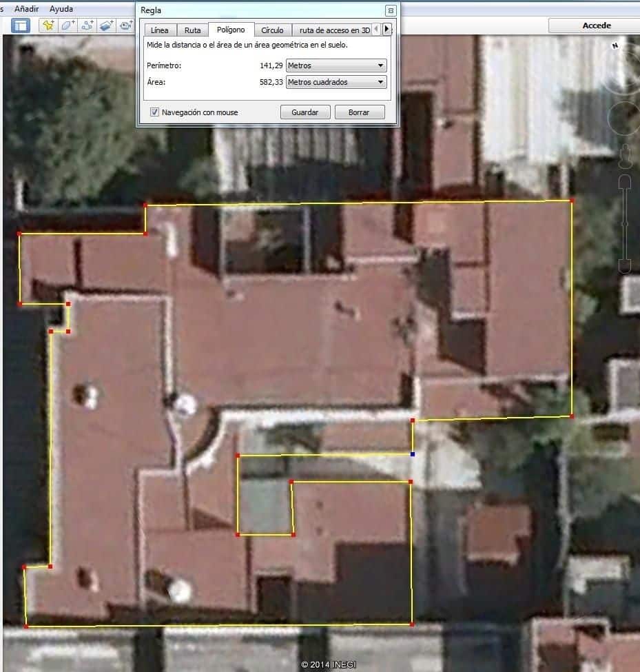Screen dimensions: 640x672
Task: Toggle the Navegación con mouse checkbox
Action: coord(155,112)
